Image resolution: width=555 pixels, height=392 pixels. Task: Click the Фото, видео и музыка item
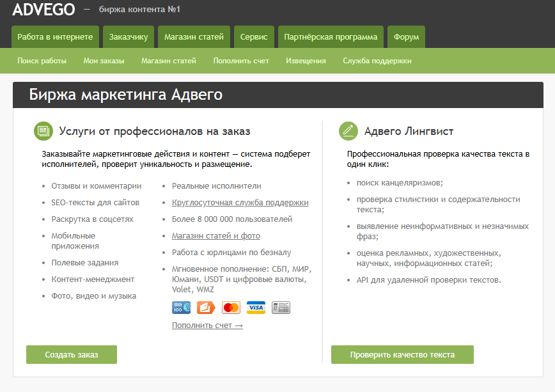tap(94, 296)
